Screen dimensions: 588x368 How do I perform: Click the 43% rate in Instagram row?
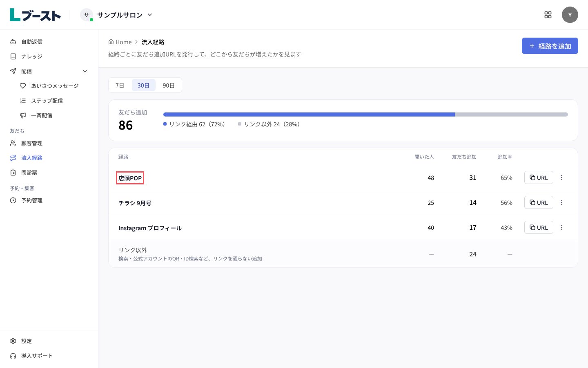click(x=507, y=228)
